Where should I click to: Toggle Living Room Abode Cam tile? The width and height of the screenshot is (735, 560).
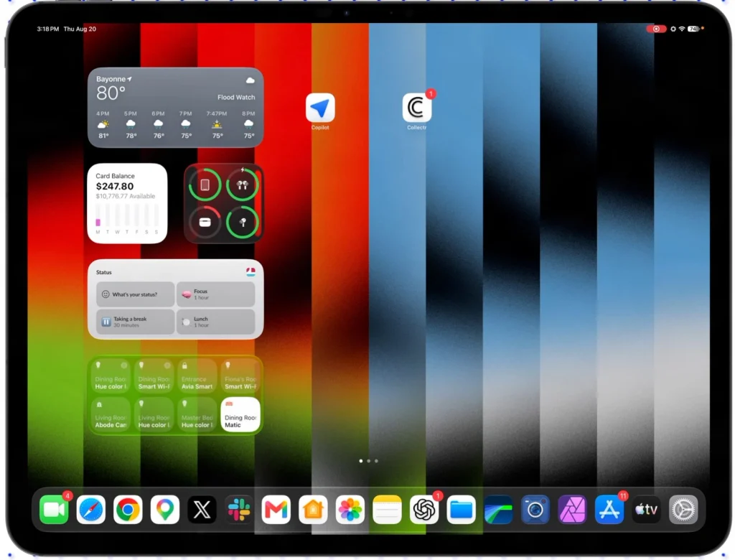(x=111, y=414)
